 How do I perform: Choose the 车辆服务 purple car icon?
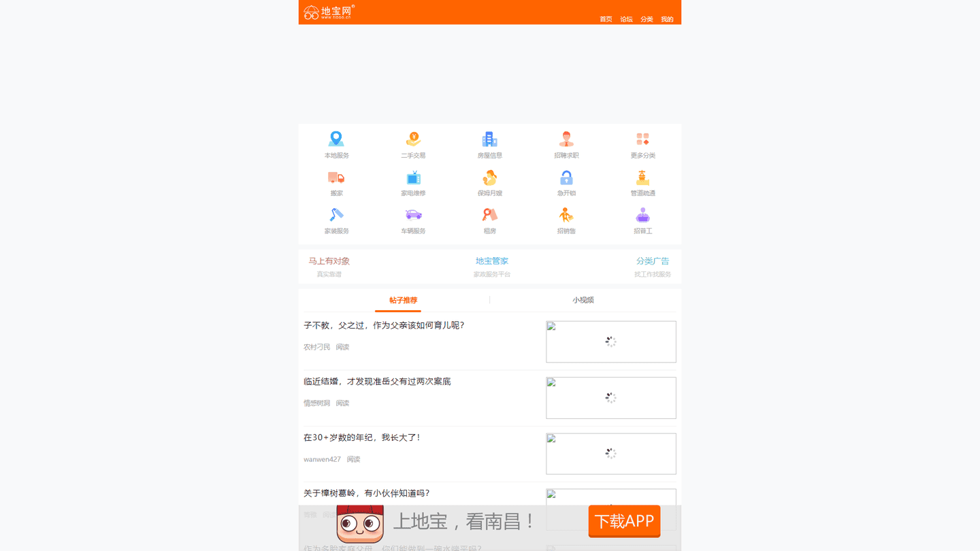pyautogui.click(x=413, y=215)
